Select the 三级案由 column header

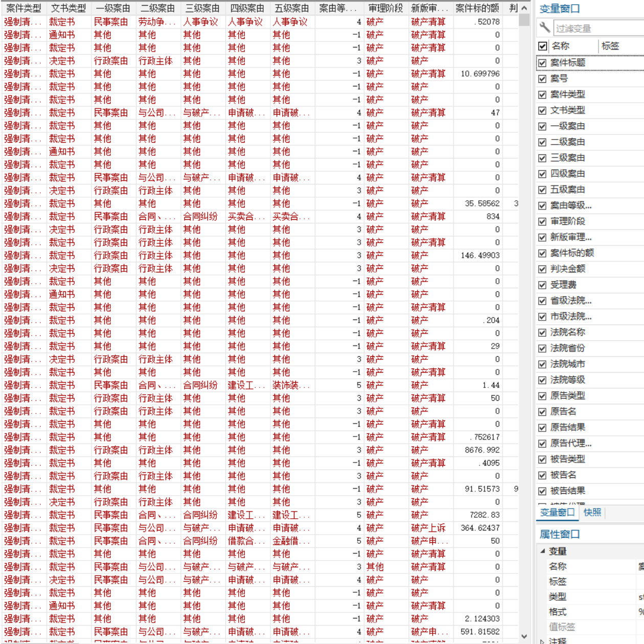click(202, 8)
